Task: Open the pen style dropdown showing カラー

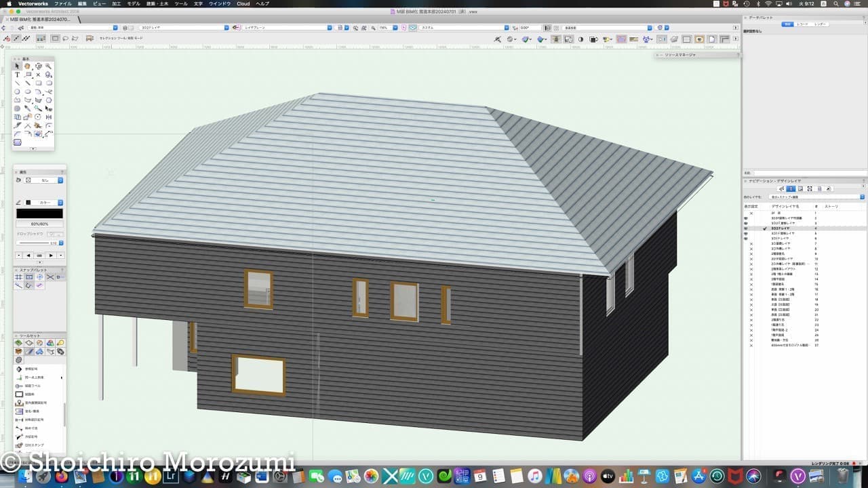Action: (44, 203)
